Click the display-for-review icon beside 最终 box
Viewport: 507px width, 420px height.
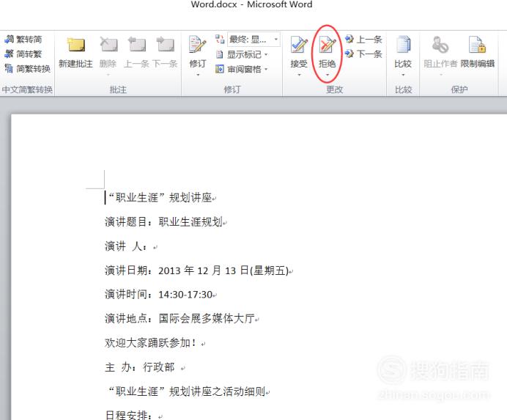coord(220,40)
